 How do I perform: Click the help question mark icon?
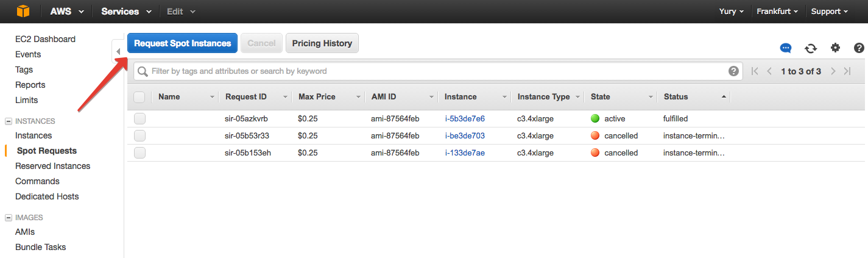[x=859, y=48]
